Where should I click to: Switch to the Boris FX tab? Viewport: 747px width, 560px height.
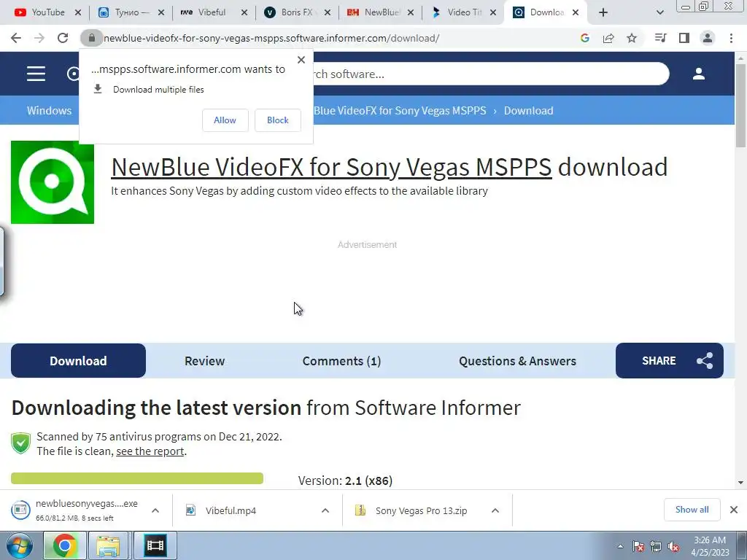point(296,12)
